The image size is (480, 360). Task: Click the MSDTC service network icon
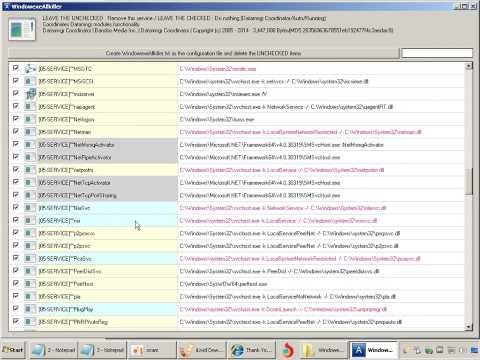click(x=30, y=69)
